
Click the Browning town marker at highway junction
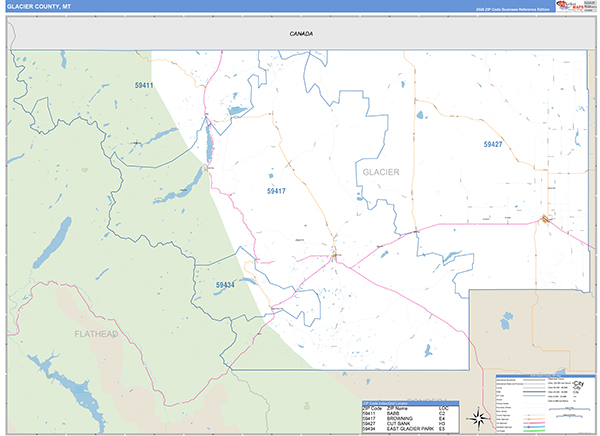tap(334, 255)
